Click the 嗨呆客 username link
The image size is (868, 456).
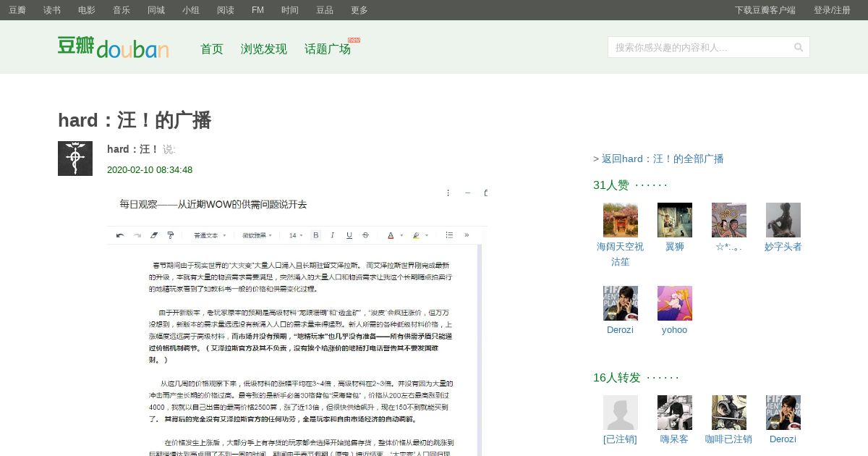coord(675,439)
